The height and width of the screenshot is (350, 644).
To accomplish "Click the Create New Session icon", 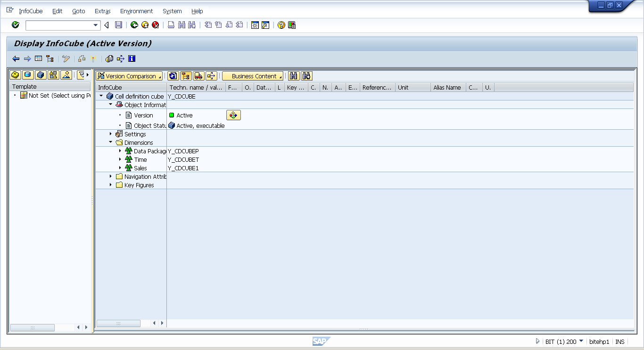I will (255, 25).
